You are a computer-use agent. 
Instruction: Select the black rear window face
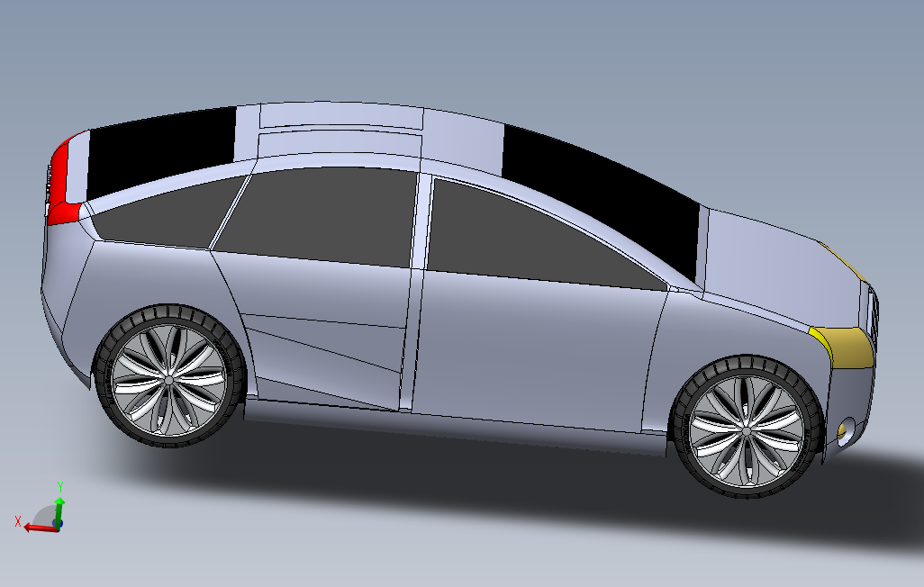click(x=159, y=153)
